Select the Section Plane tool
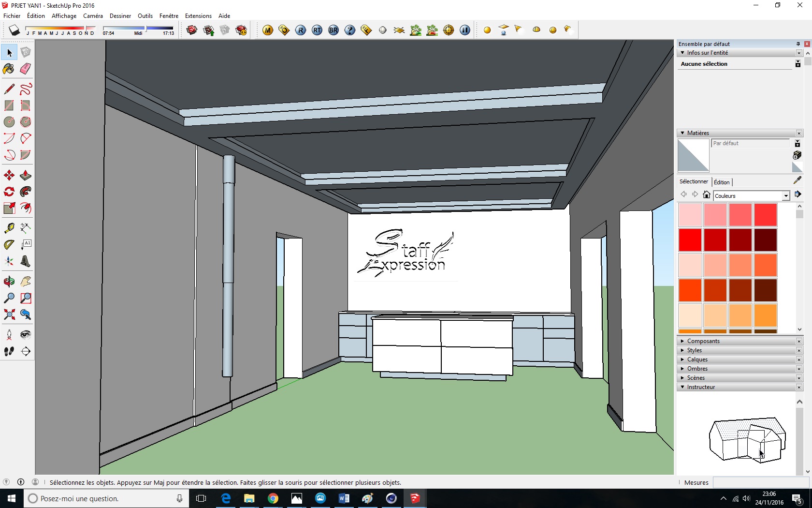The image size is (812, 508). (x=26, y=351)
